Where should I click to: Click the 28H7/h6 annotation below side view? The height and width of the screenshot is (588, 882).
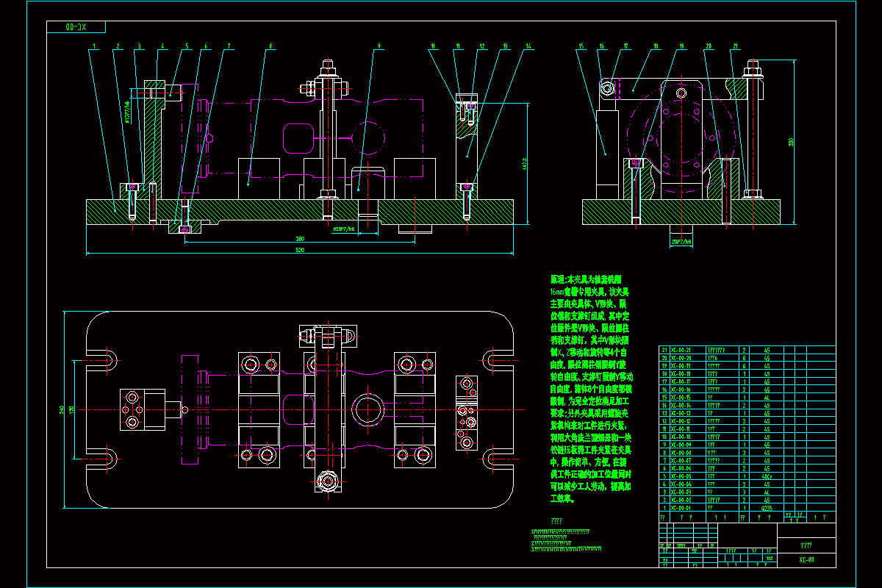pos(681,240)
